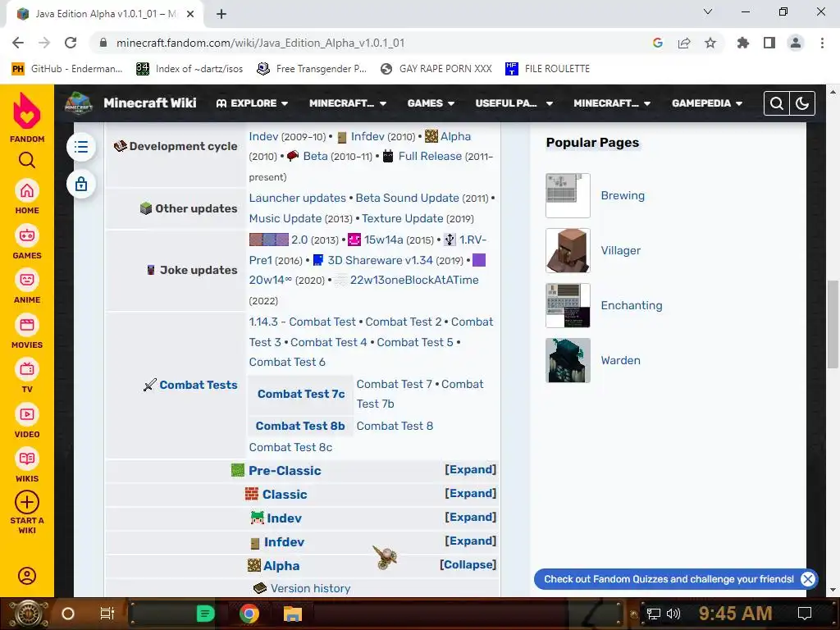
Task: Open GitHub - Enderman bookmark
Action: [67, 69]
